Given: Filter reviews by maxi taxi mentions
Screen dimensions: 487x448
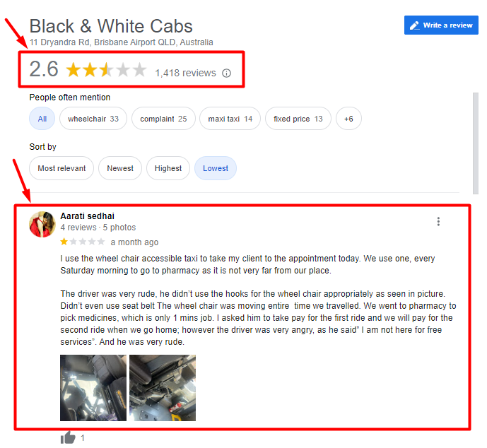Looking at the screenshot, I should pyautogui.click(x=230, y=119).
